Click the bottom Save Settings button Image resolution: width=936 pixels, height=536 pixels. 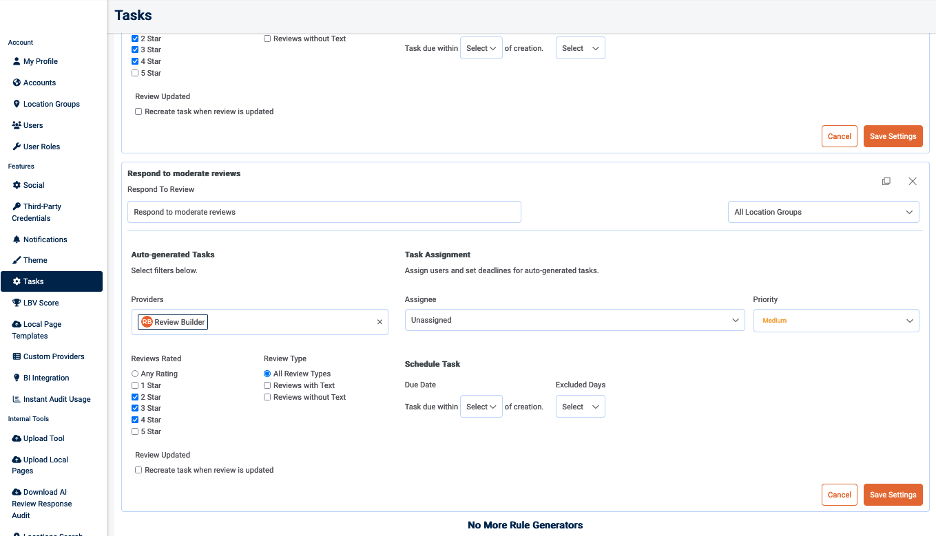[892, 495]
